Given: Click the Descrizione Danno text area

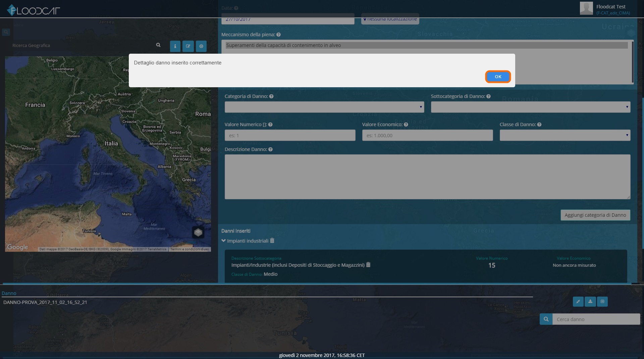Looking at the screenshot, I should coord(427,177).
